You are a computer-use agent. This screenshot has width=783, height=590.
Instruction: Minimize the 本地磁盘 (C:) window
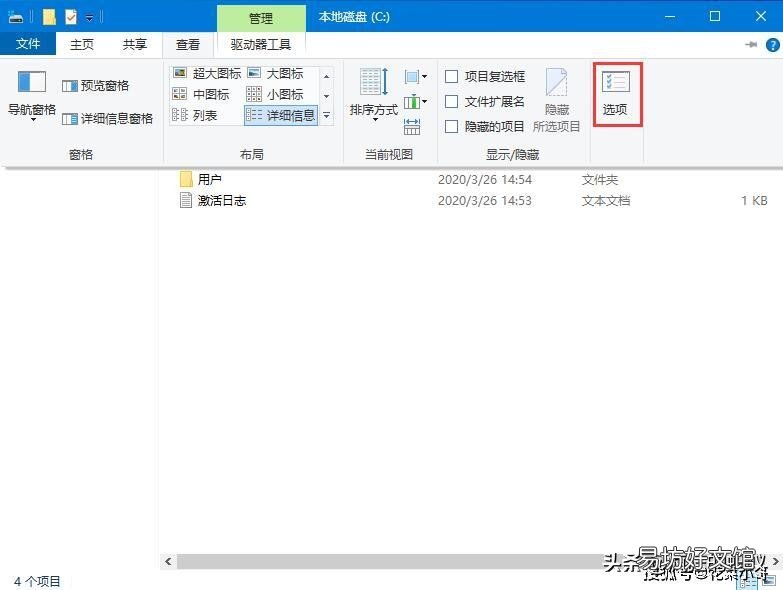point(670,16)
